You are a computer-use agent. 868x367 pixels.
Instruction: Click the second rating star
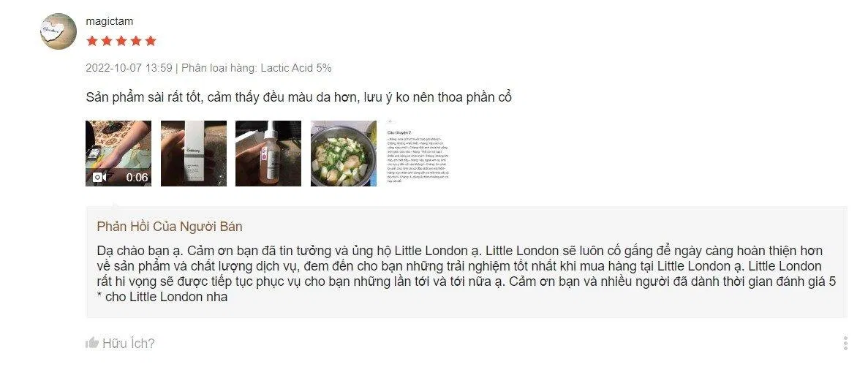click(x=107, y=41)
